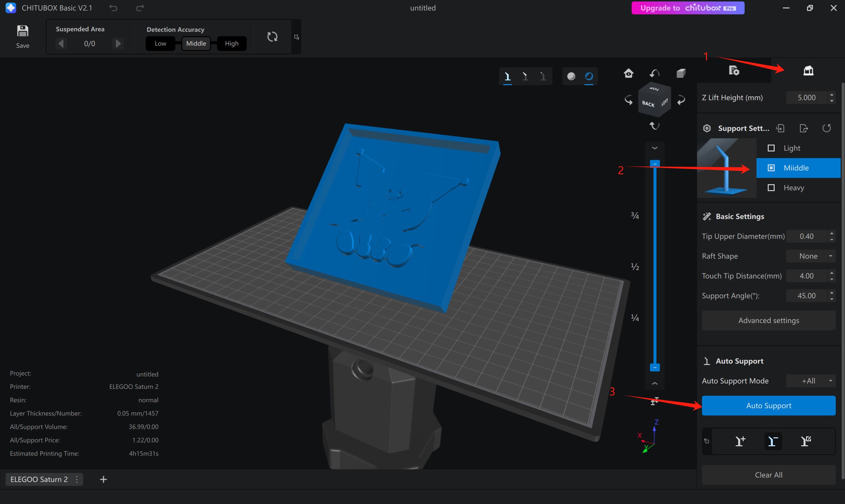Set detection accuracy to High
This screenshot has height=504, width=845.
pos(232,44)
